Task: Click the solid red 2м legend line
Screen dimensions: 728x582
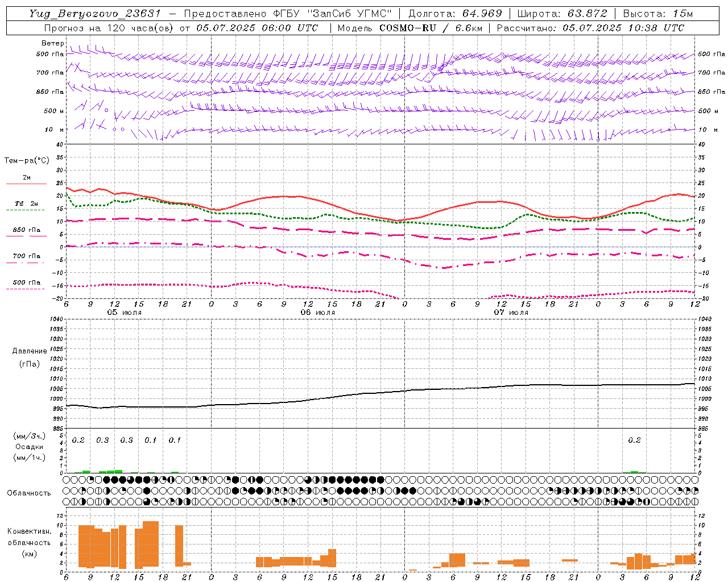Action: click(26, 184)
